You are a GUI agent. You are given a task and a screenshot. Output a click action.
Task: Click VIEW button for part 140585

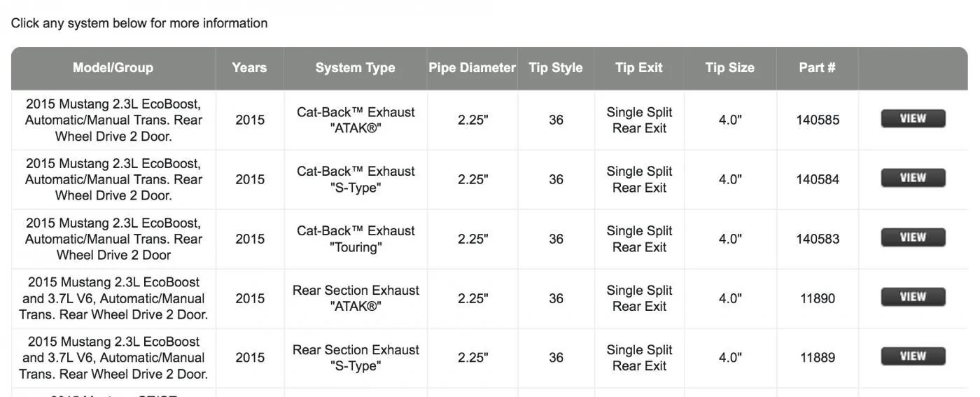coord(913,118)
